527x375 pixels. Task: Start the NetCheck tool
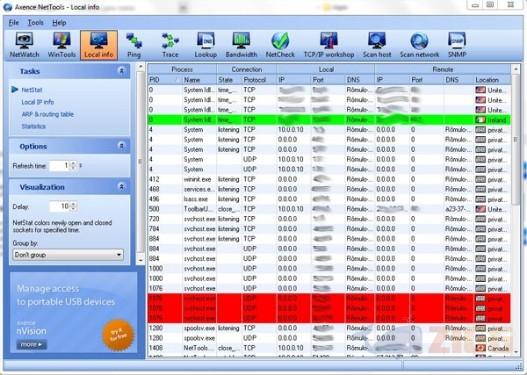(x=280, y=45)
